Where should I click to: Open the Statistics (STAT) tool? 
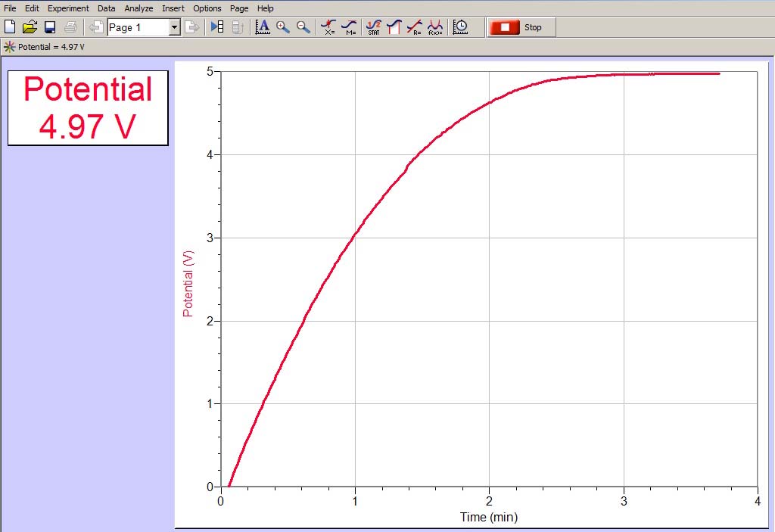(x=373, y=27)
